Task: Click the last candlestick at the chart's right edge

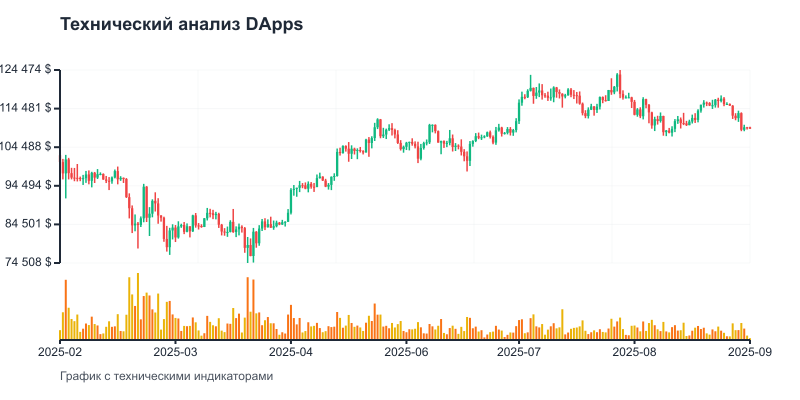Action: [749, 128]
